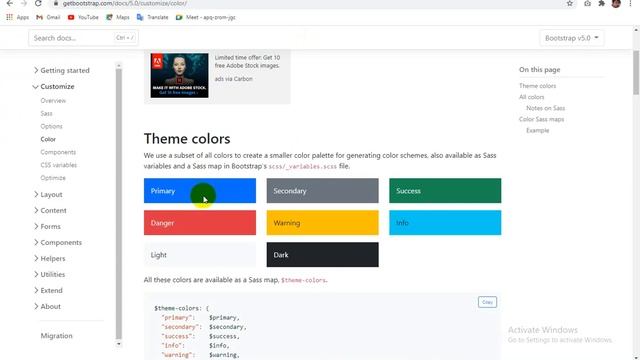640x360 pixels.
Task: Open the extensions puzzle icon
Action: click(601, 3)
